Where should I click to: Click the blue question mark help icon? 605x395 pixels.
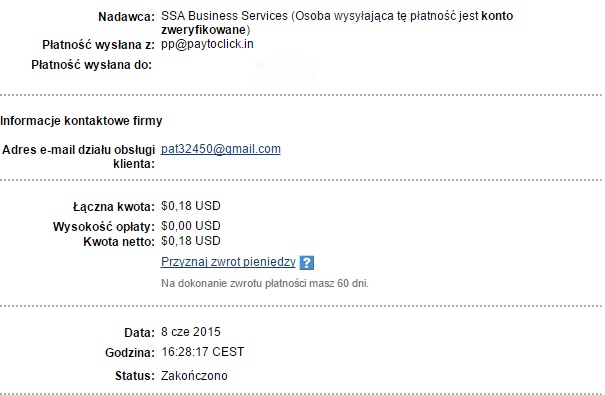coord(307,263)
